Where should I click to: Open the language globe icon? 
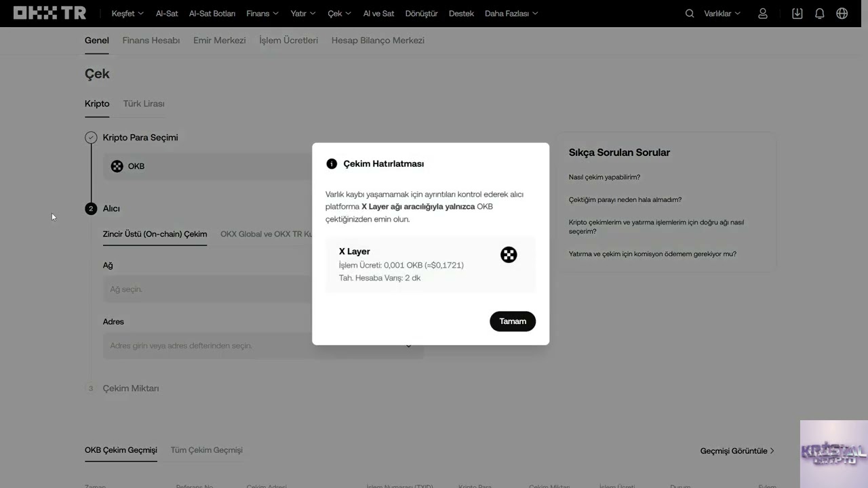pyautogui.click(x=842, y=14)
